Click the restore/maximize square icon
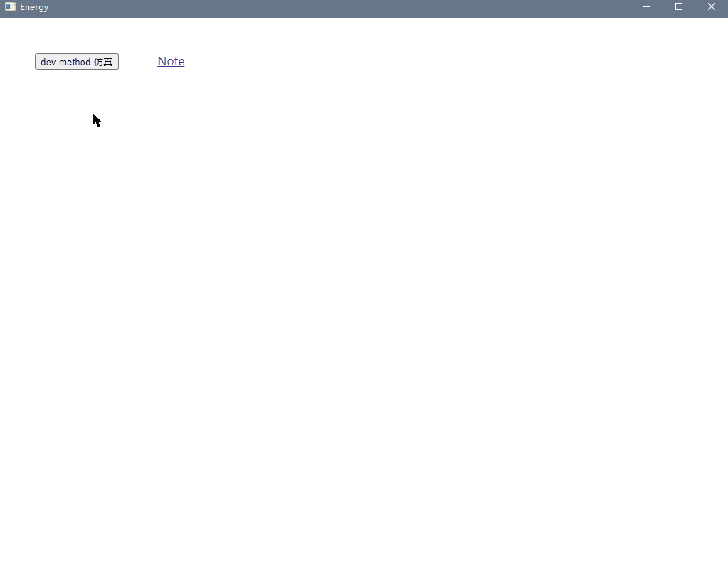The width and height of the screenshot is (728, 564). 678,6
